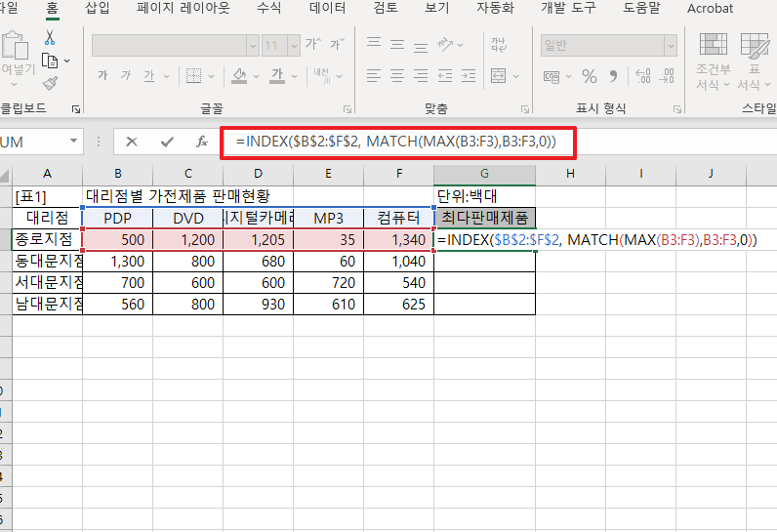Decrease indent
The height and width of the screenshot is (532, 777).
pos(444,76)
